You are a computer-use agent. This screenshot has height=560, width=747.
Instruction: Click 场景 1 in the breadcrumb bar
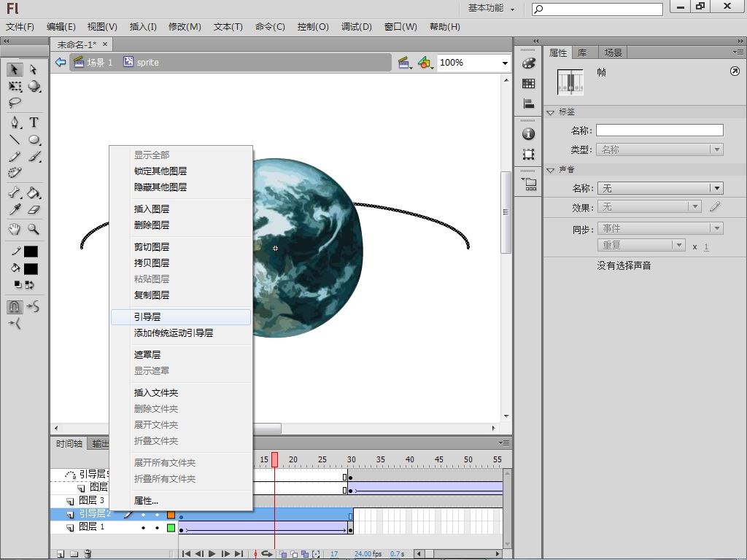(x=99, y=63)
